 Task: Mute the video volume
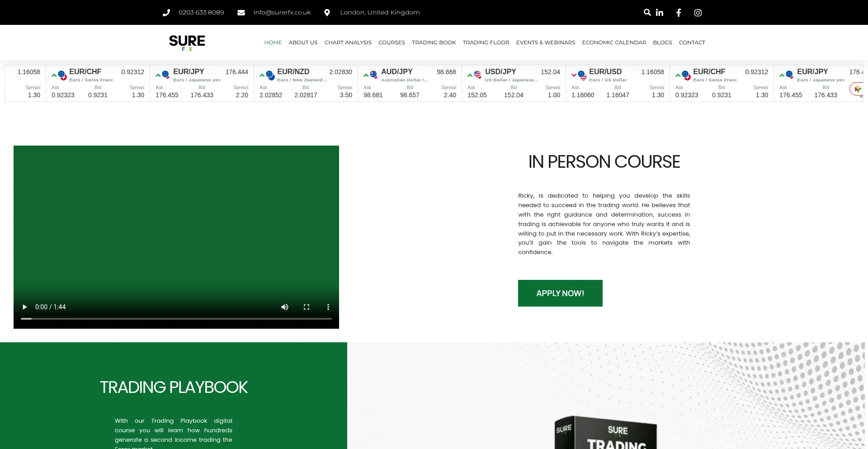point(285,307)
